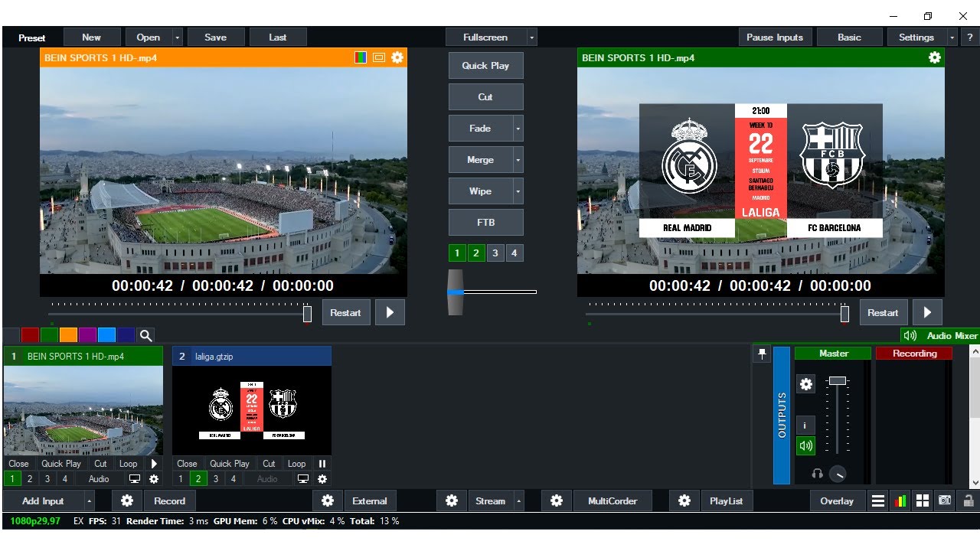The width and height of the screenshot is (980, 551).
Task: Toggle overlay 2 in transition panel
Action: pyautogui.click(x=476, y=253)
